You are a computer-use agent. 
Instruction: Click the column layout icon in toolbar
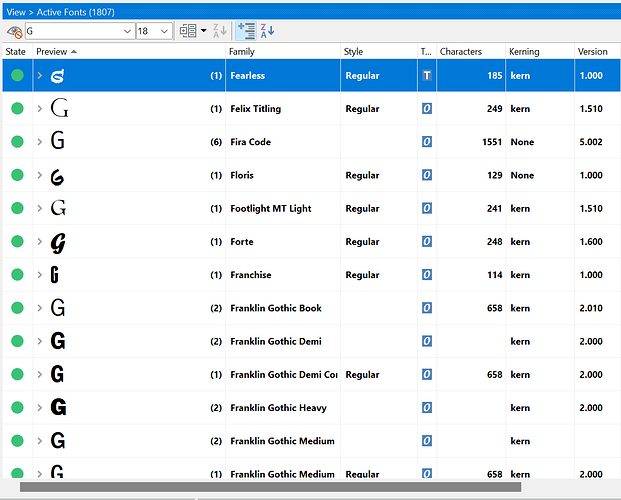pyautogui.click(x=188, y=31)
